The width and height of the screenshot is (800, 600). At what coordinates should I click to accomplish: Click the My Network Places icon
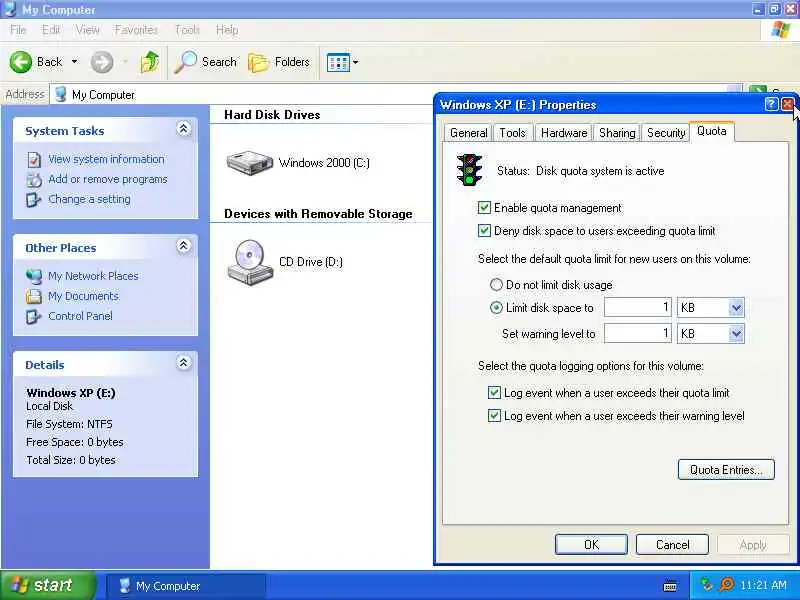34,276
